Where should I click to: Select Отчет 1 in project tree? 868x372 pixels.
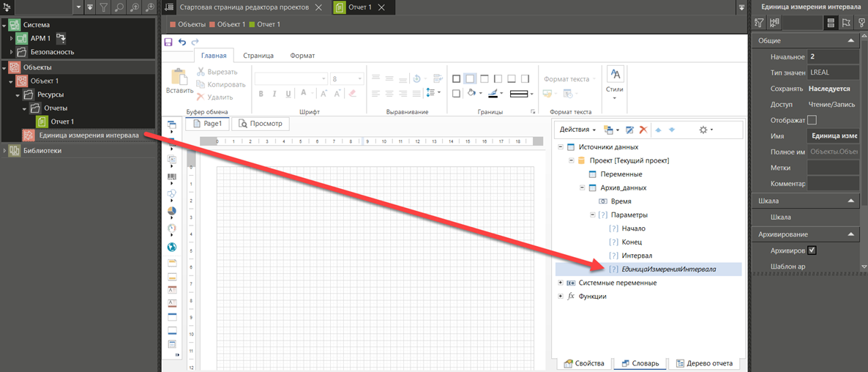click(62, 122)
